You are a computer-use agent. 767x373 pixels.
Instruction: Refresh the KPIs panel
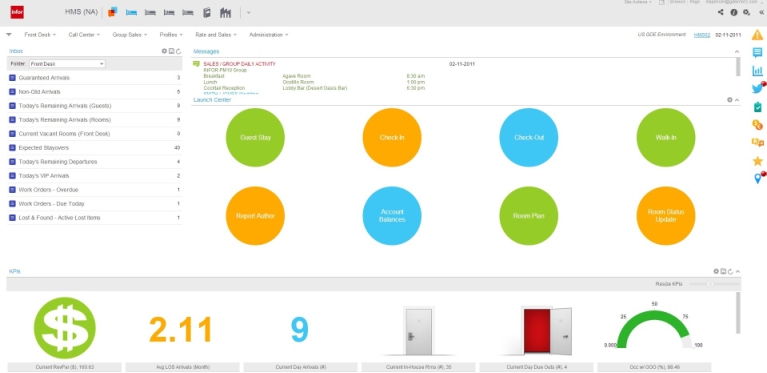point(730,271)
